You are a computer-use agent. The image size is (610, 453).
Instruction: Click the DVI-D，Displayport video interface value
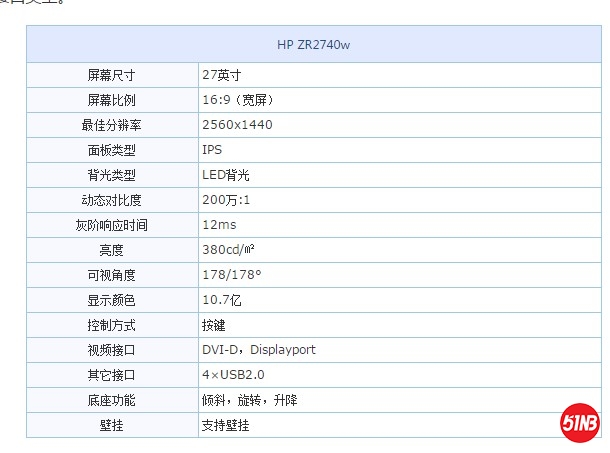point(259,350)
